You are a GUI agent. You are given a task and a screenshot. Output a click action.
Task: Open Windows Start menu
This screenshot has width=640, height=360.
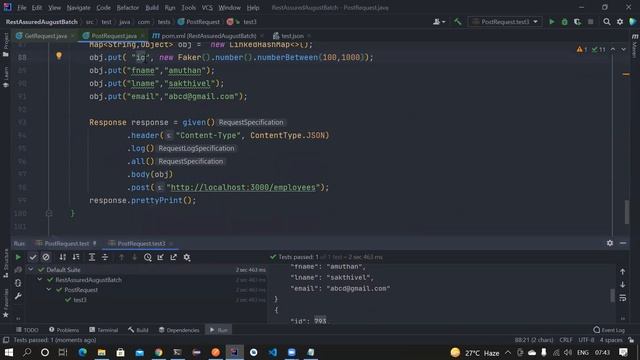pos(8,352)
